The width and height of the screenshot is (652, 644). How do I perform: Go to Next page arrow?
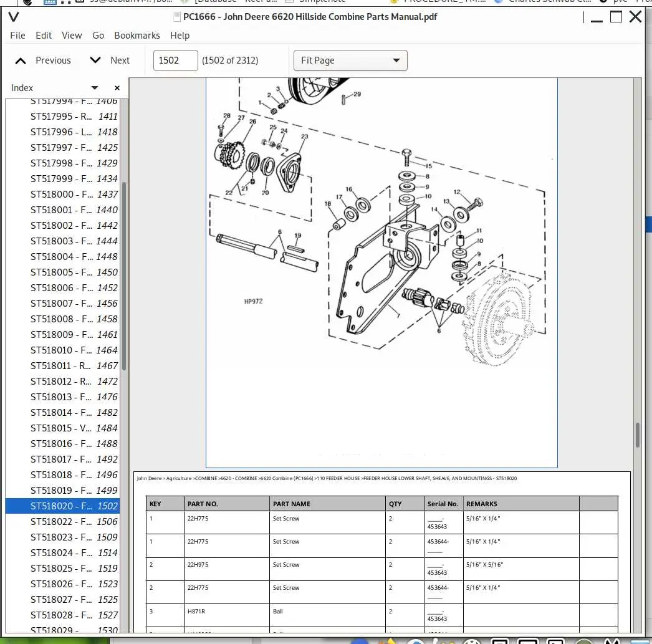pyautogui.click(x=95, y=60)
